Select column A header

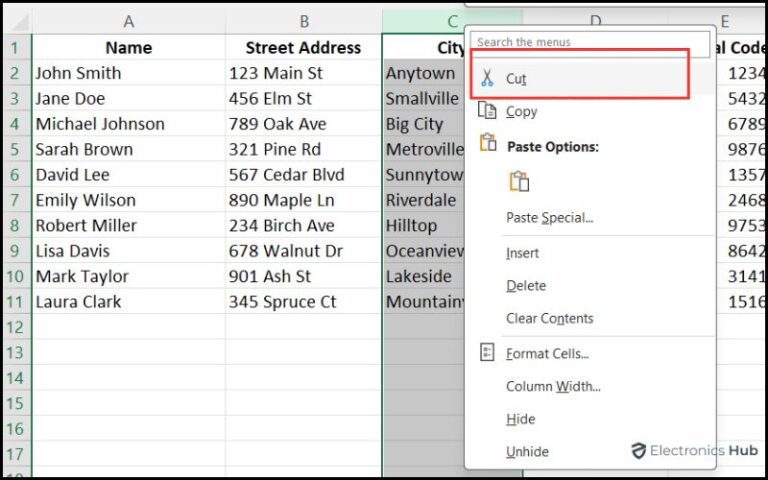pyautogui.click(x=128, y=22)
